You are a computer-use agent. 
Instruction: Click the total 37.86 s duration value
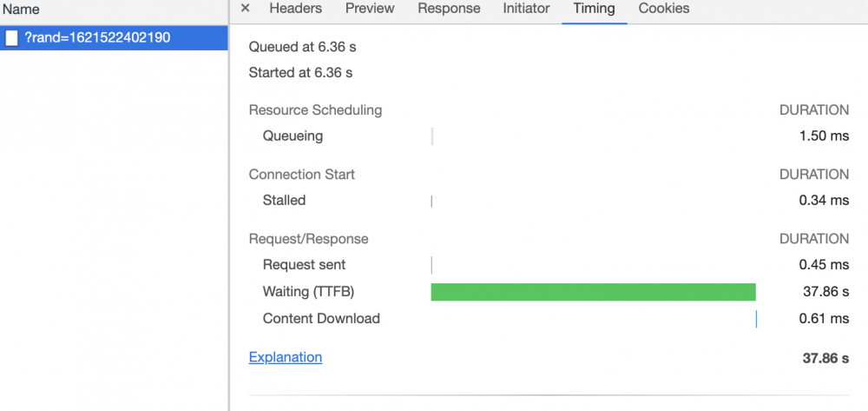825,358
